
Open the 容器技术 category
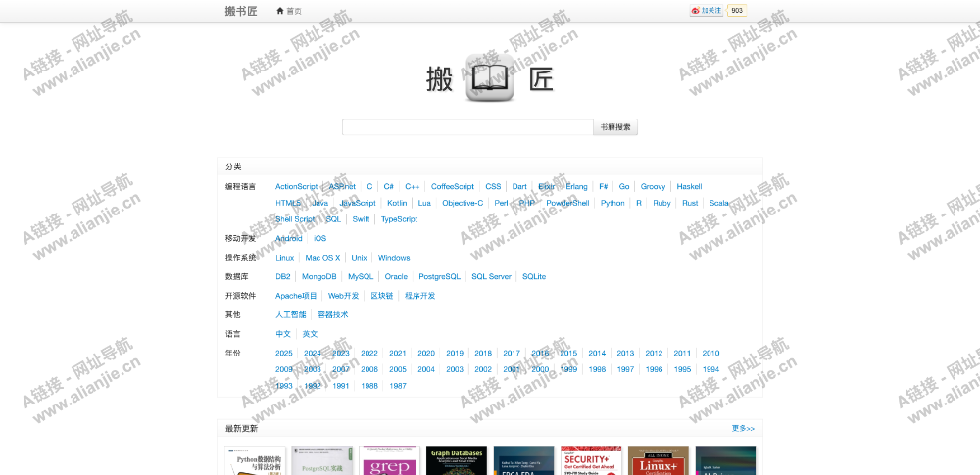pyautogui.click(x=333, y=315)
